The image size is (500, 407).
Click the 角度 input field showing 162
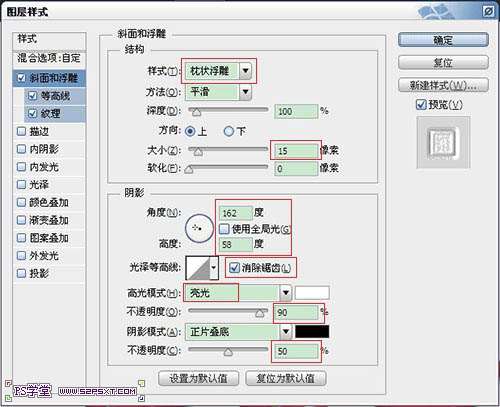235,213
